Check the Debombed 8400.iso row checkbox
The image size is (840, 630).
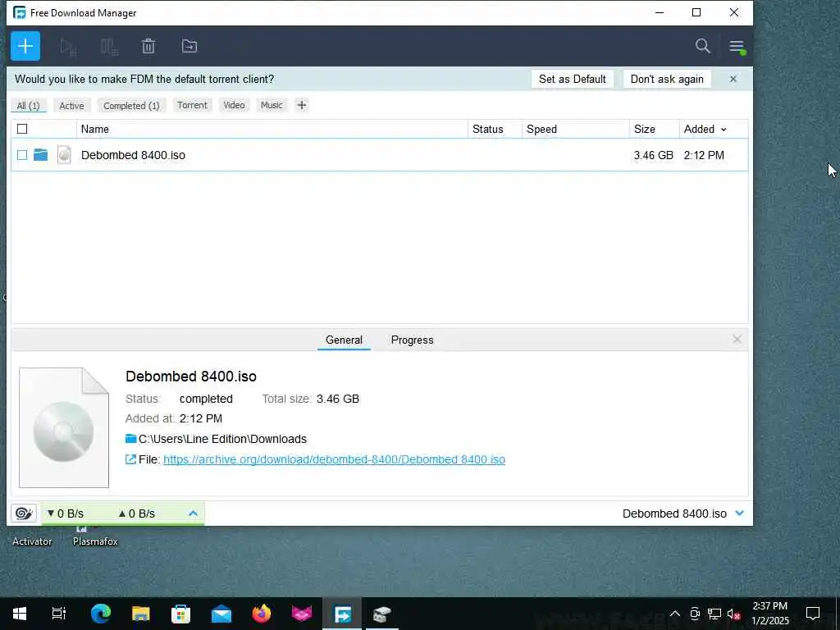(22, 155)
